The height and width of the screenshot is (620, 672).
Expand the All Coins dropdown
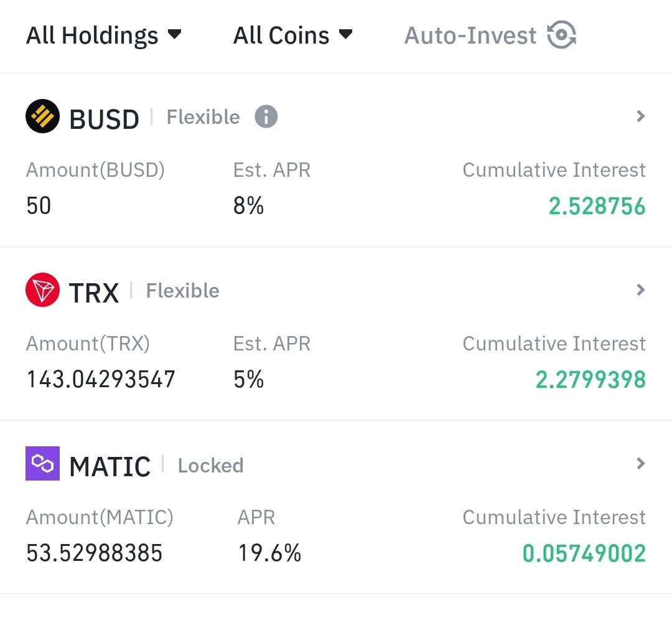click(292, 35)
